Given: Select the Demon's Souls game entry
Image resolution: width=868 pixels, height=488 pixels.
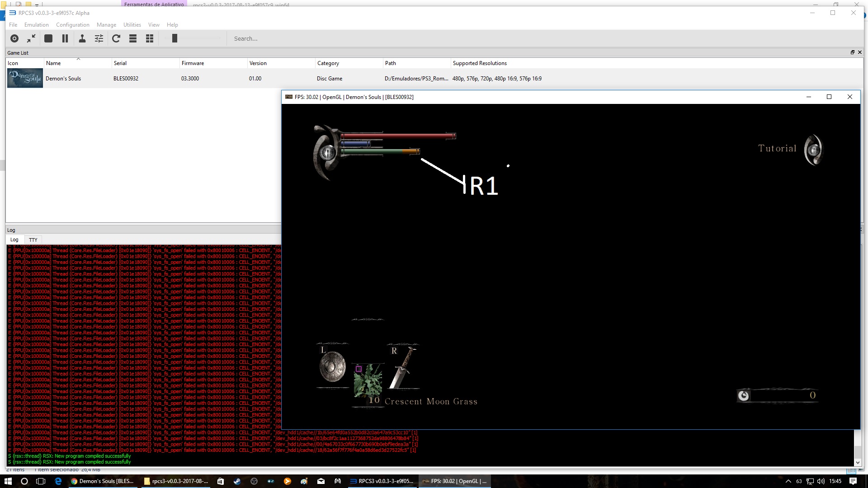Looking at the screenshot, I should tap(63, 79).
